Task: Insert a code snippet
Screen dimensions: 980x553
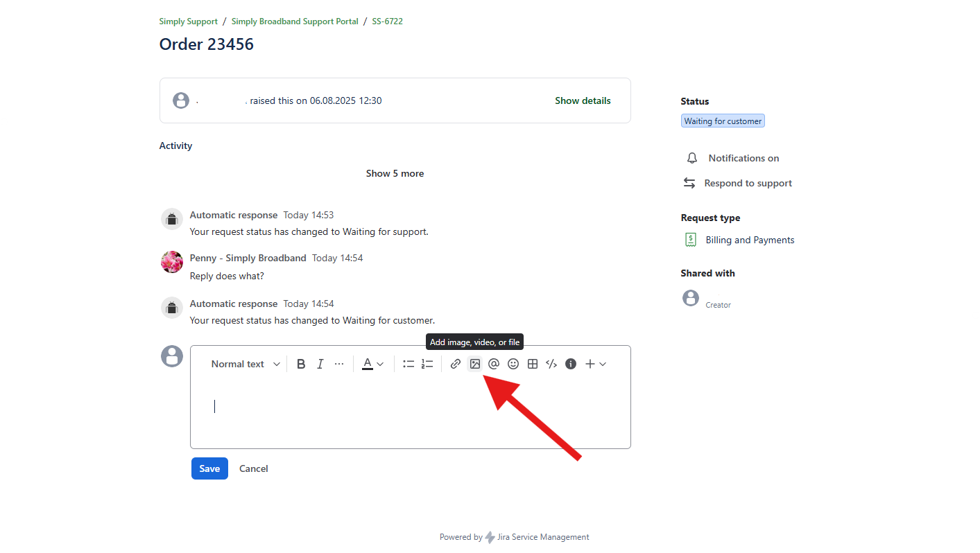Action: point(551,364)
